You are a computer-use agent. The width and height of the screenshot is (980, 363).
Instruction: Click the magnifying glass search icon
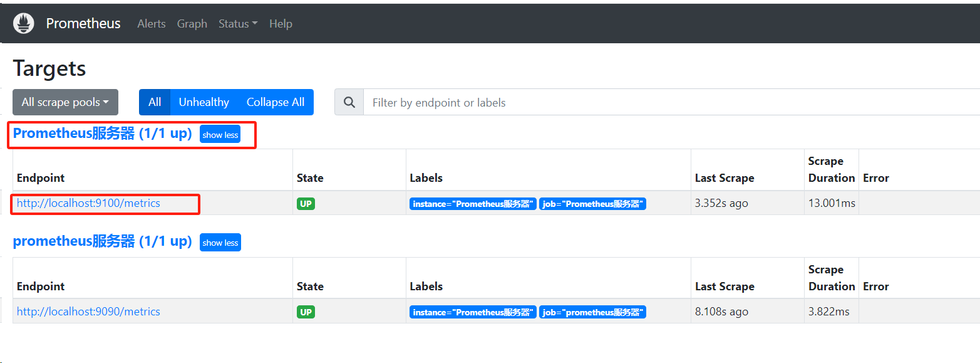coord(349,102)
